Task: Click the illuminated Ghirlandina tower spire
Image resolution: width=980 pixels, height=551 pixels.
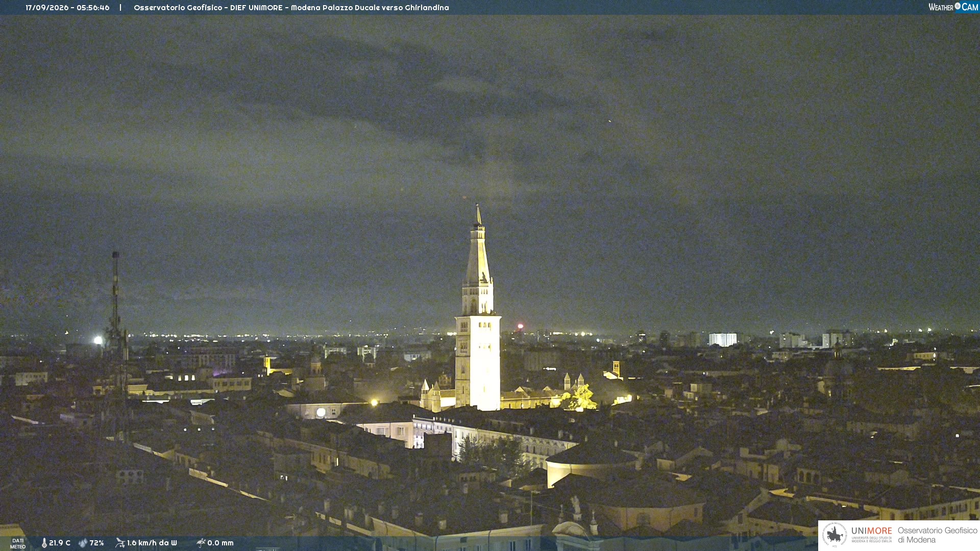Action: pos(478,245)
